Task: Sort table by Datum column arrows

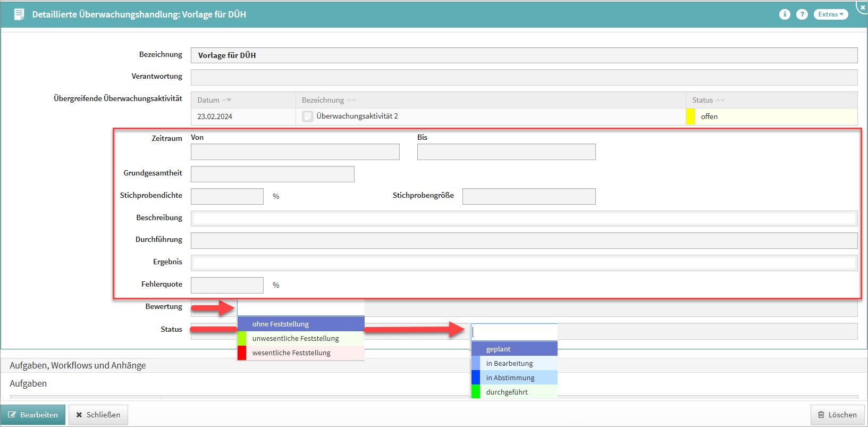Action: click(x=227, y=100)
